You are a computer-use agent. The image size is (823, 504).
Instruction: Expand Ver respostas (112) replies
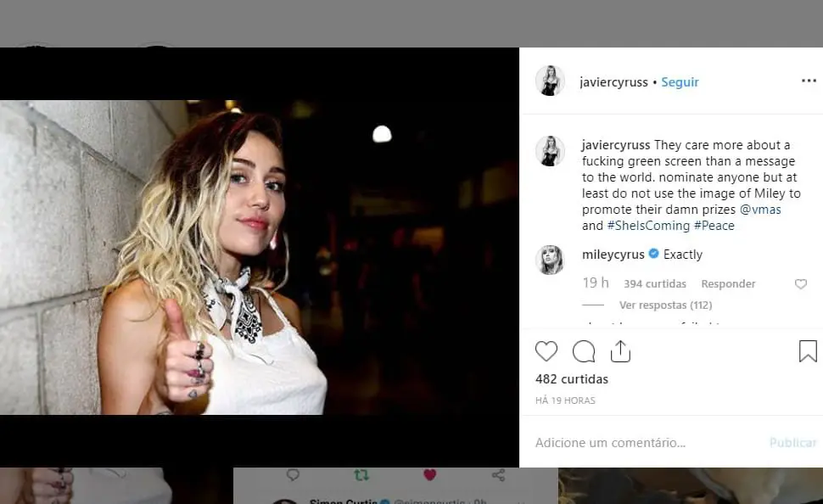point(665,305)
